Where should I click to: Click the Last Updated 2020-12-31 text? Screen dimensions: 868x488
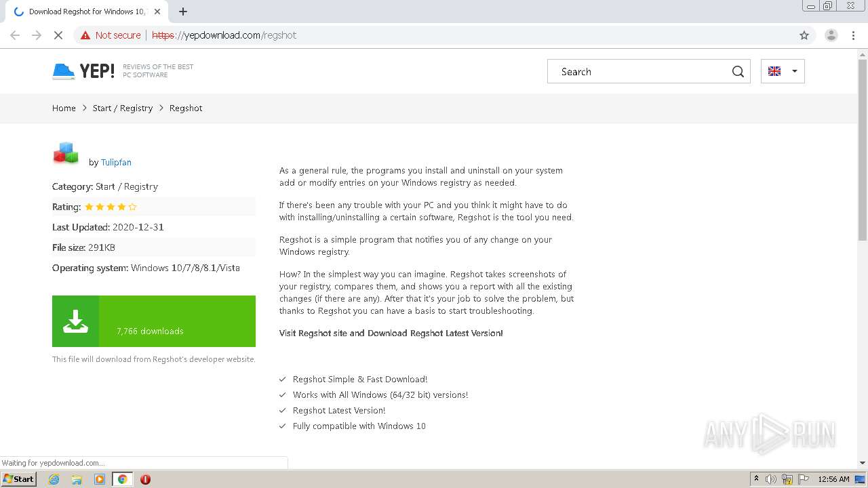108,227
